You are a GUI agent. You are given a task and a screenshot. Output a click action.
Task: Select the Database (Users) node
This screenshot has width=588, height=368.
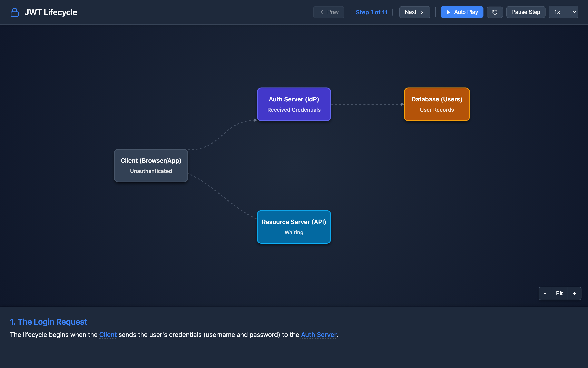pyautogui.click(x=437, y=104)
